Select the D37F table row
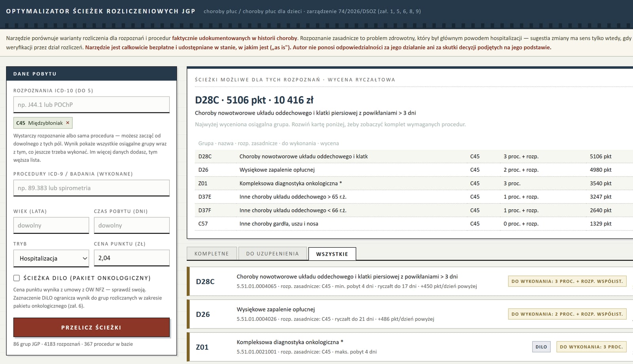This screenshot has height=364, width=633. pos(414,210)
